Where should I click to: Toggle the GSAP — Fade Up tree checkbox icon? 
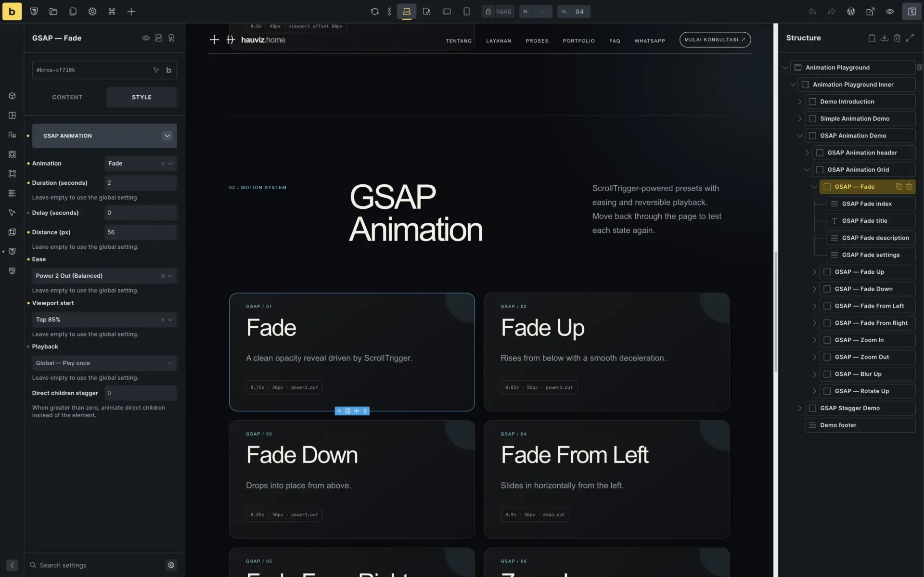(x=827, y=272)
